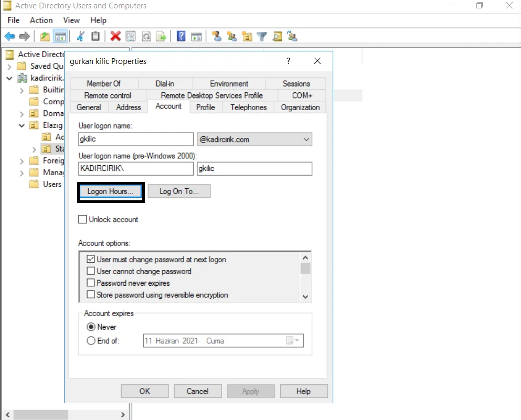
Task: Open the File menu
Action: tap(14, 20)
